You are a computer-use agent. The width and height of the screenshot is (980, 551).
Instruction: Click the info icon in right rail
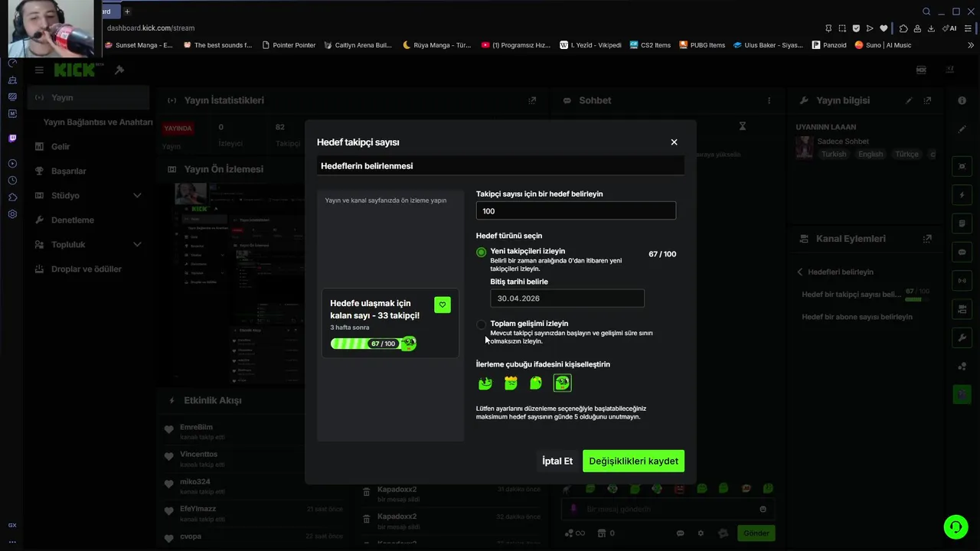[x=962, y=100]
